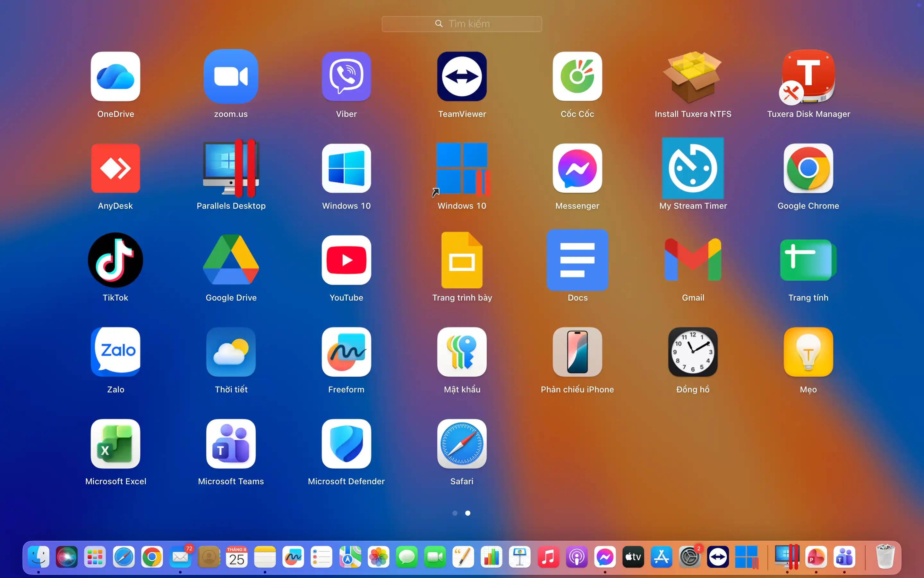
Task: Launch Google Drive
Action: pyautogui.click(x=231, y=260)
